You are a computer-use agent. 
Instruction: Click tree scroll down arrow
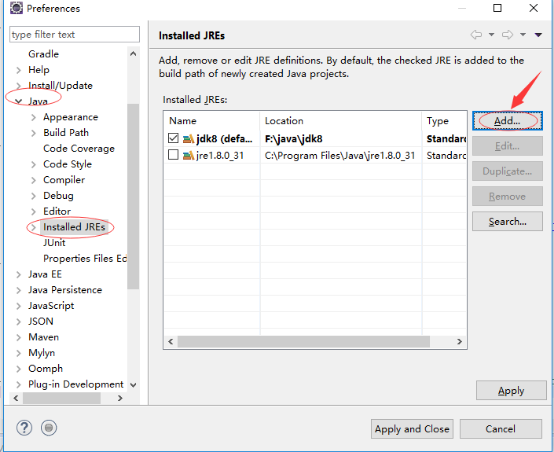click(x=133, y=385)
